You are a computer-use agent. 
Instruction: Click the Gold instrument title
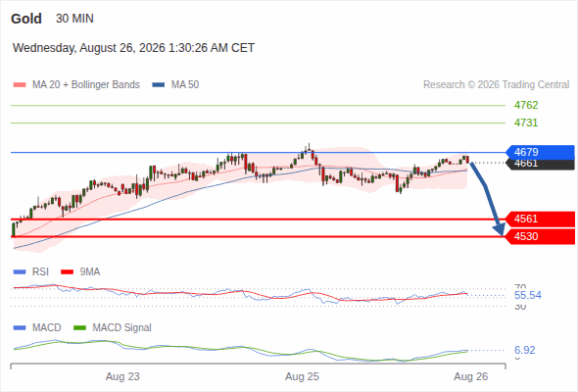(x=26, y=19)
